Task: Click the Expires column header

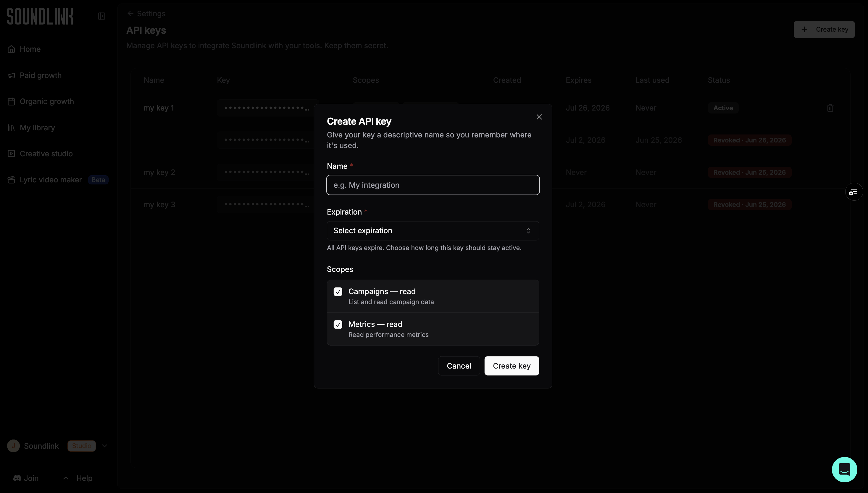Action: pos(578,80)
